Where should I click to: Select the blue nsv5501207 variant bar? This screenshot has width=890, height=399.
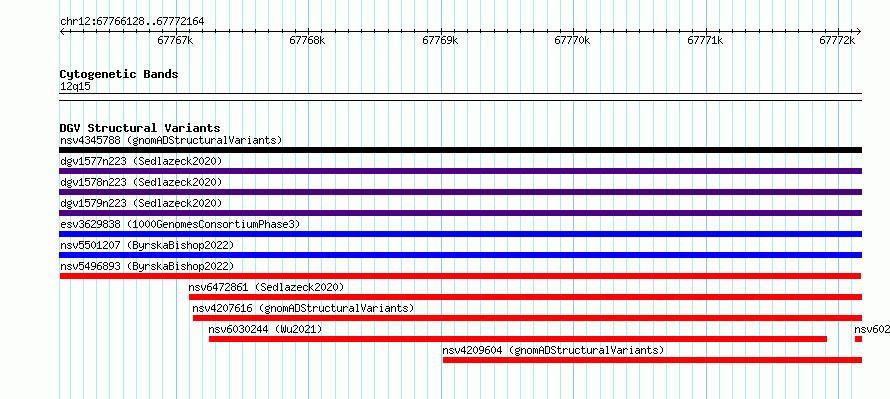click(460, 255)
